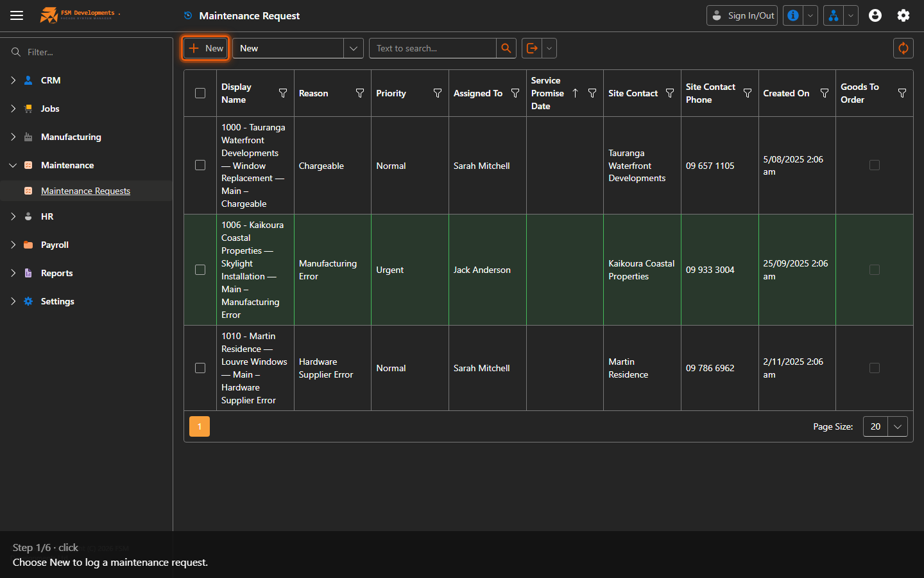924x578 pixels.
Task: Open the Page Size dropdown
Action: pyautogui.click(x=898, y=426)
